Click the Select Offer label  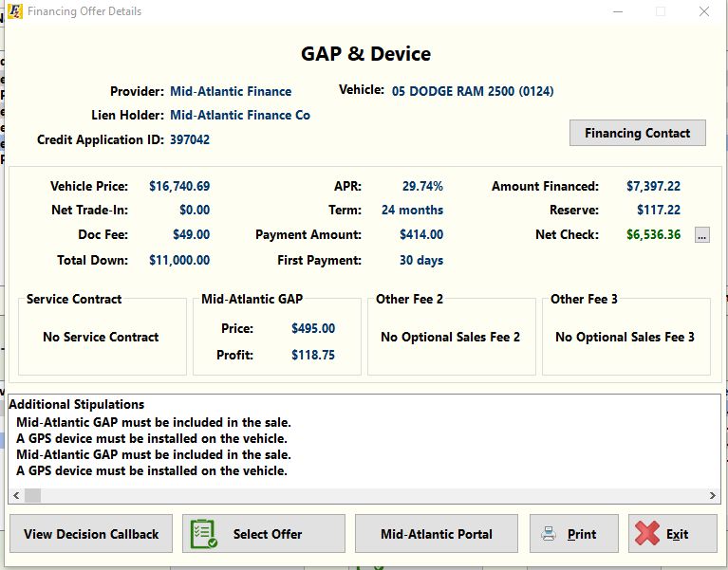point(268,534)
